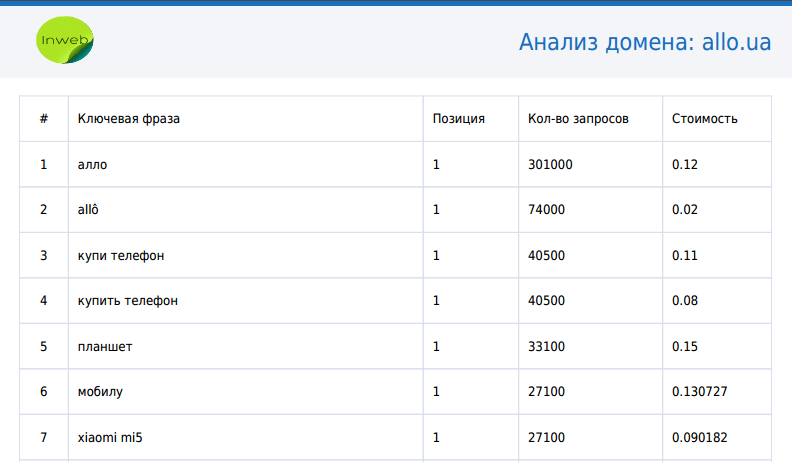Click the 'Анализ домена: allo.ua' heading

point(645,42)
